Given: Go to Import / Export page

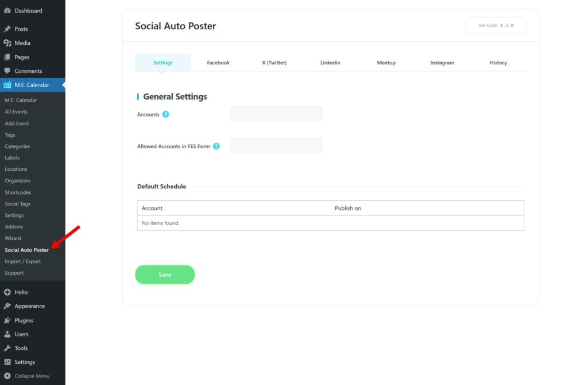Looking at the screenshot, I should click(24, 261).
